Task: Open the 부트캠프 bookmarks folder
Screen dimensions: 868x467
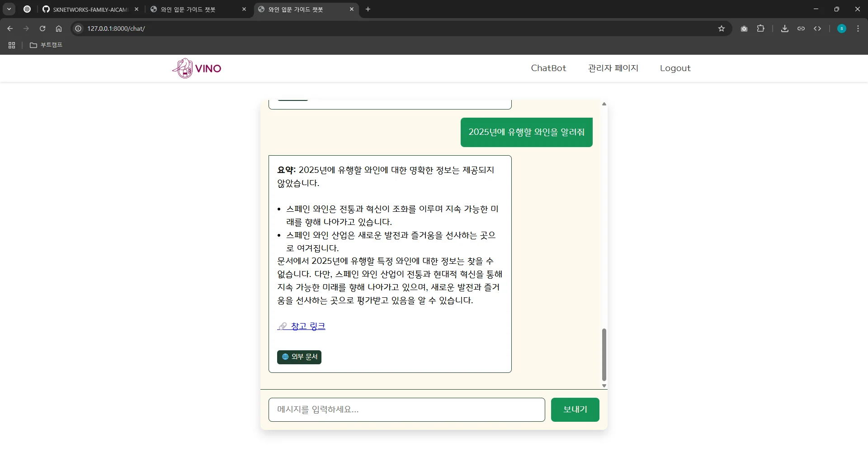Action: 46,45
